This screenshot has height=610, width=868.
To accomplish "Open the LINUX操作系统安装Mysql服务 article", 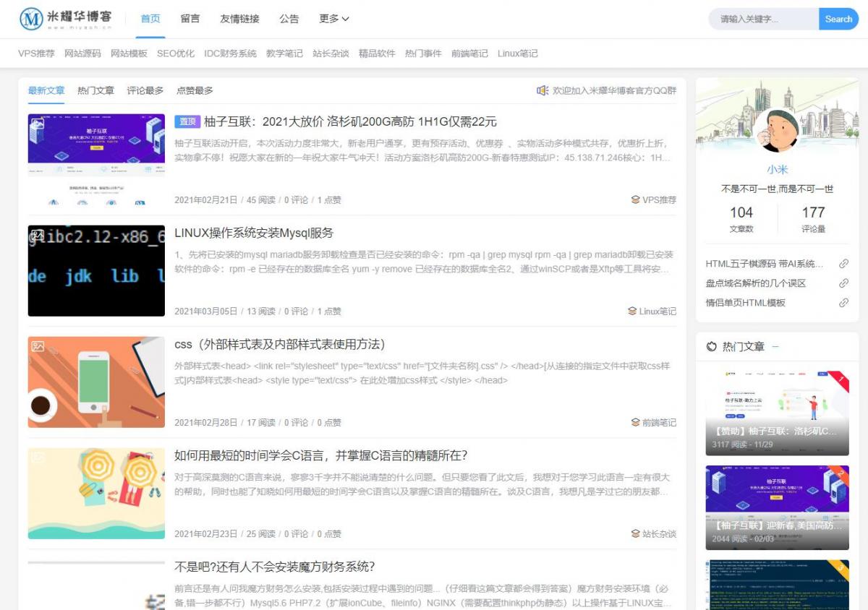I will 254,233.
